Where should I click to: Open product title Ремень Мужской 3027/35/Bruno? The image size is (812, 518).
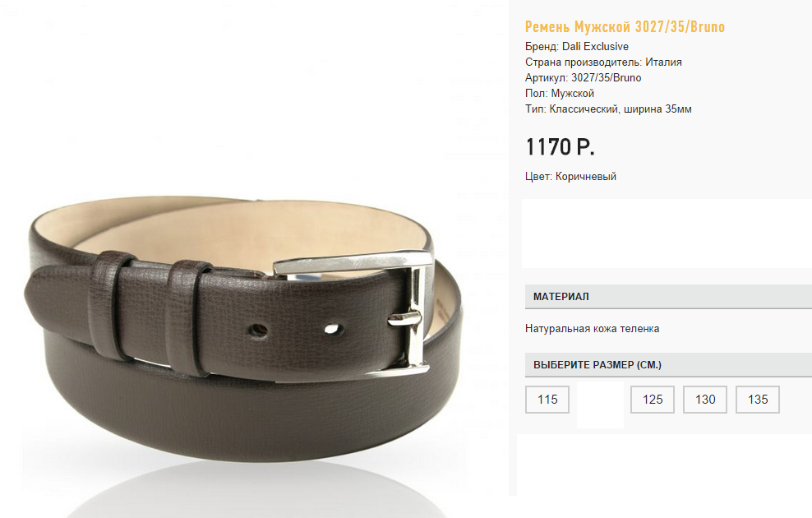pos(625,26)
